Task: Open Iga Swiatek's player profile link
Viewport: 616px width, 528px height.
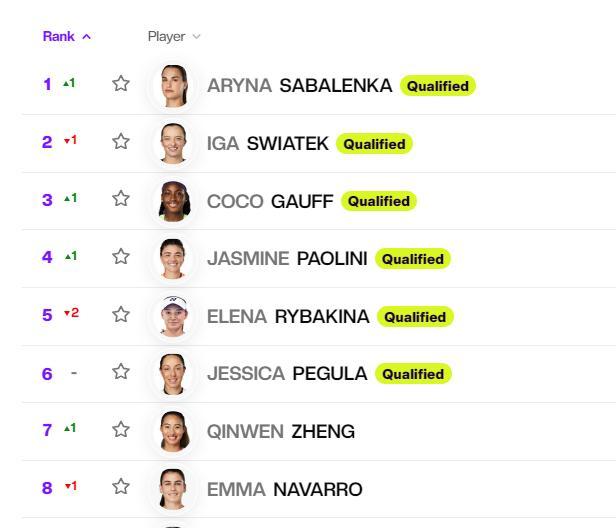Action: click(268, 144)
